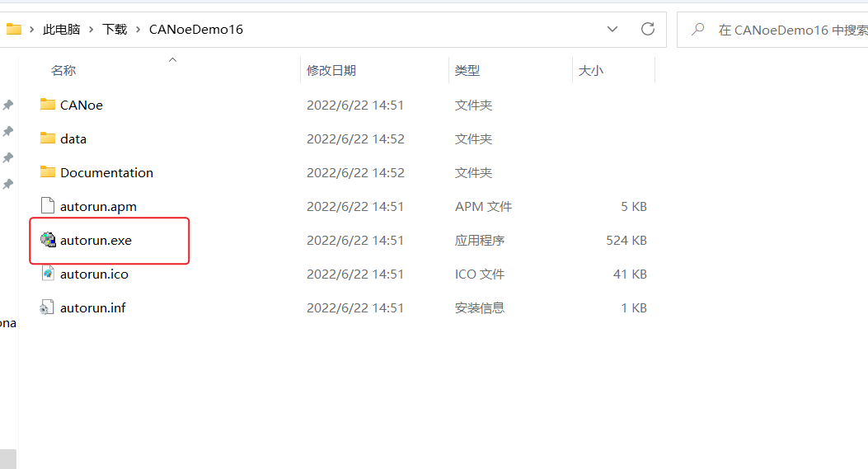Screen dimensions: 868x469
Task: Click the 5 KB size cell
Action: tap(634, 207)
